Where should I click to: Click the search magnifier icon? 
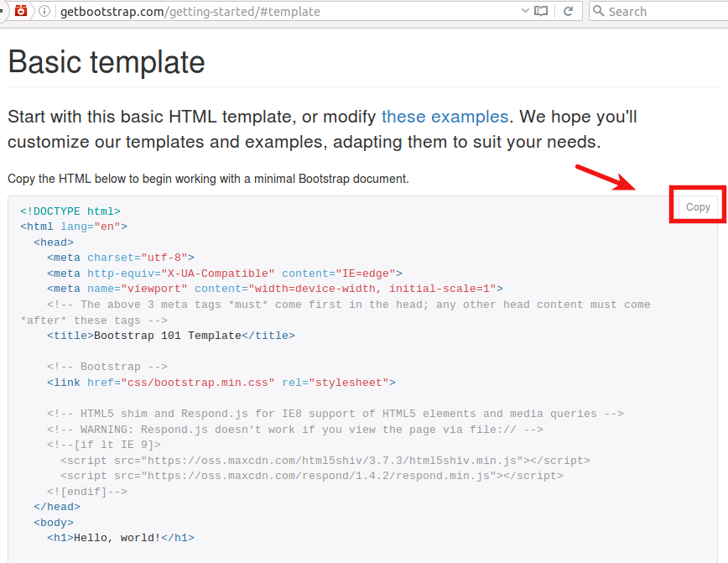(x=598, y=11)
